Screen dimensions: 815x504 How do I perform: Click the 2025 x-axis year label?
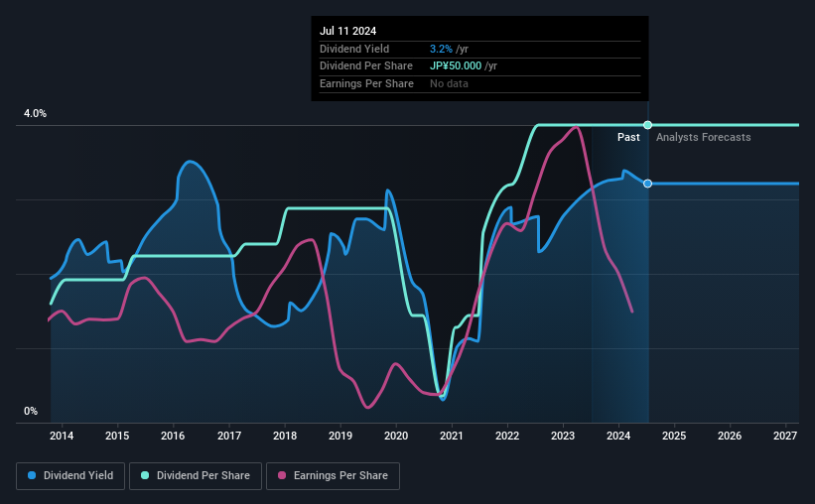(x=674, y=436)
